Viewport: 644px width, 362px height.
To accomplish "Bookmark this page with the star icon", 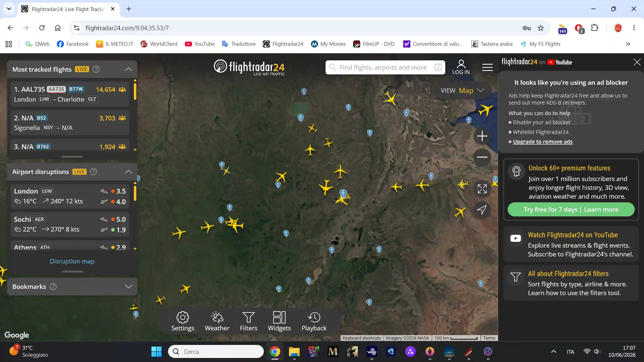I will tap(540, 28).
